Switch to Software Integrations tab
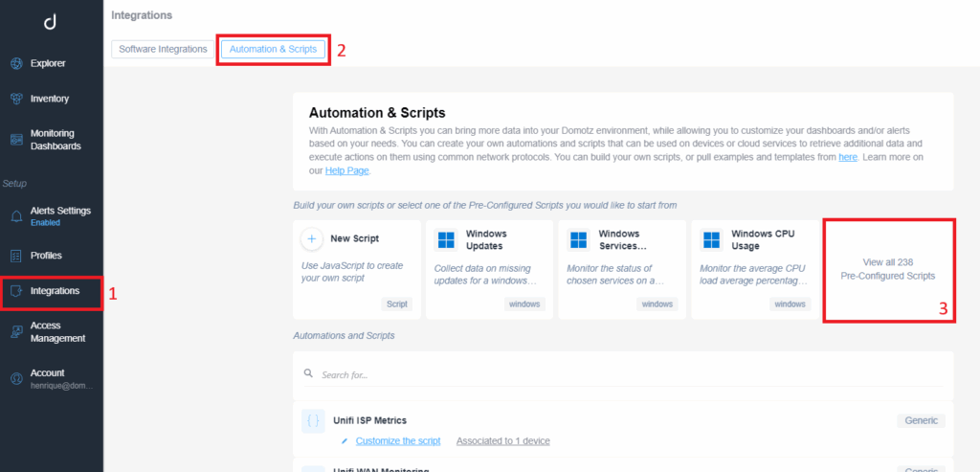The width and height of the screenshot is (980, 472). tap(163, 49)
